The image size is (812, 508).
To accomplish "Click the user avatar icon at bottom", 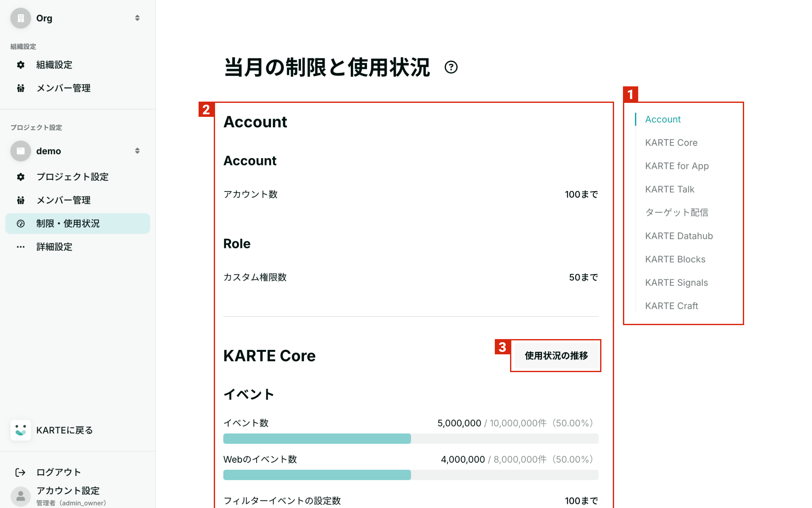I will (x=21, y=496).
